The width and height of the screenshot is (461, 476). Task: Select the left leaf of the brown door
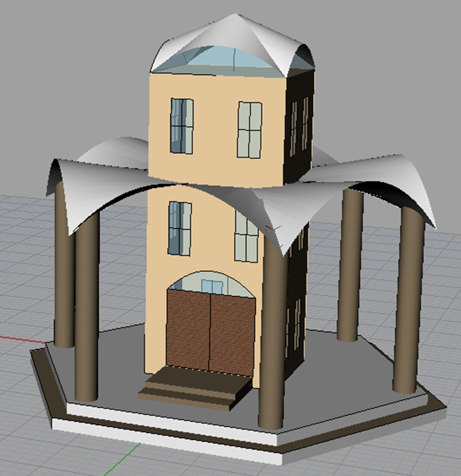[188, 329]
